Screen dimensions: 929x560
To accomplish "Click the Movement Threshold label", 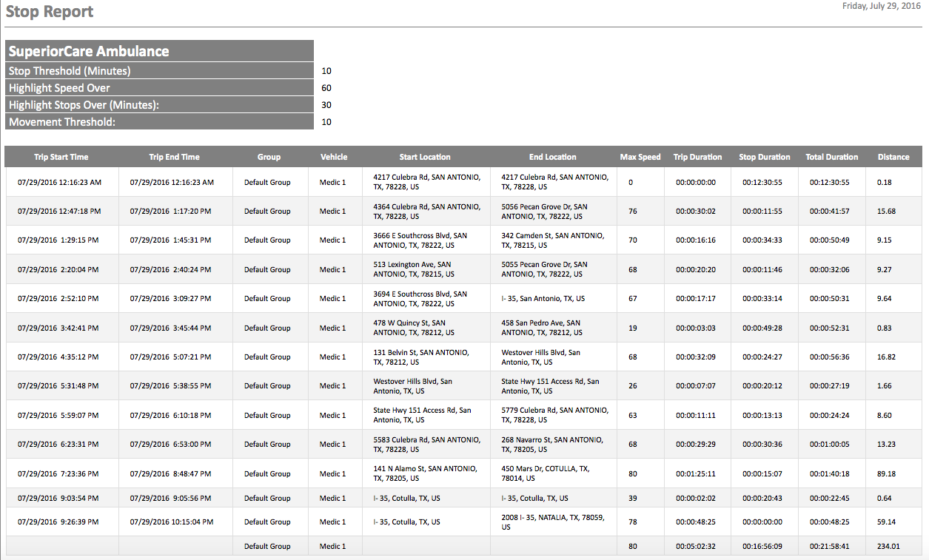I will pos(62,122).
